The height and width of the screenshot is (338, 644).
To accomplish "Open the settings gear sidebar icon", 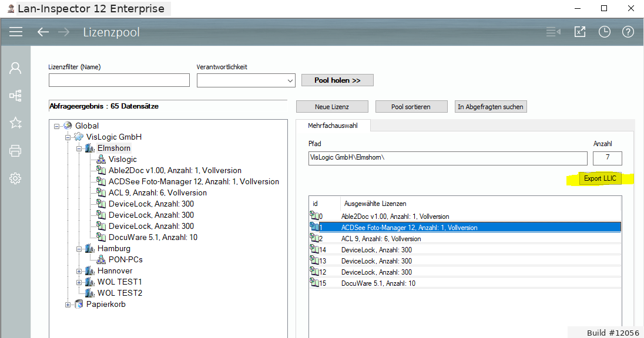I will click(x=15, y=178).
